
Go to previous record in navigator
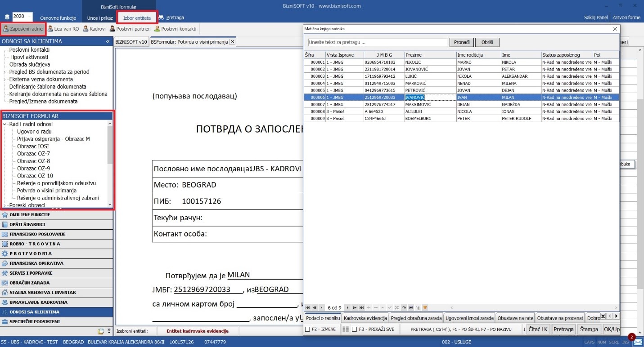point(321,307)
